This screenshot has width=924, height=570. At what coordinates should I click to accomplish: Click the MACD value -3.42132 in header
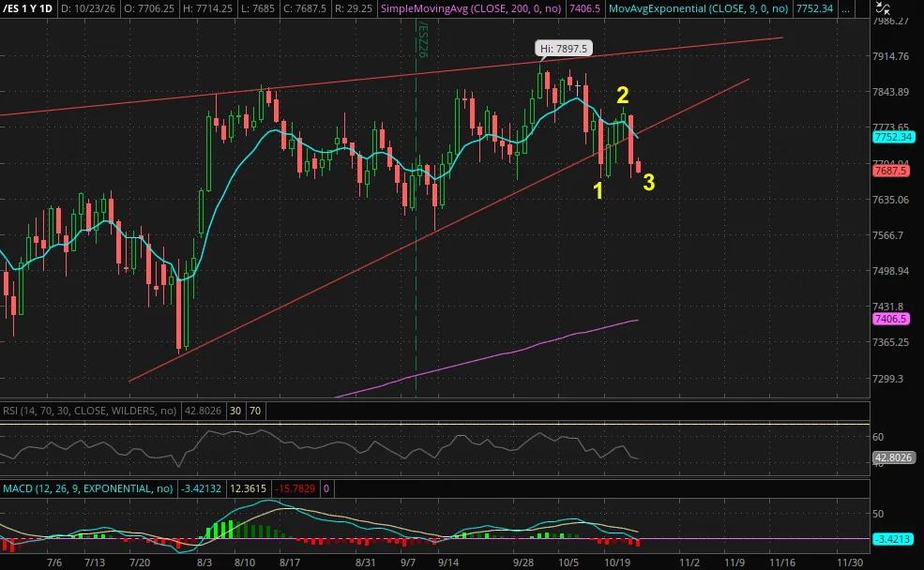coord(201,488)
